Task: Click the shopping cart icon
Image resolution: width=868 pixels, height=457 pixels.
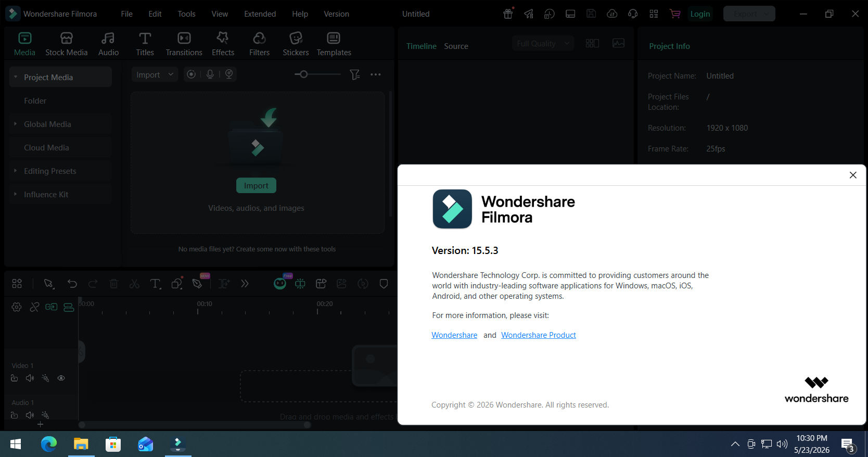Action: click(675, 14)
